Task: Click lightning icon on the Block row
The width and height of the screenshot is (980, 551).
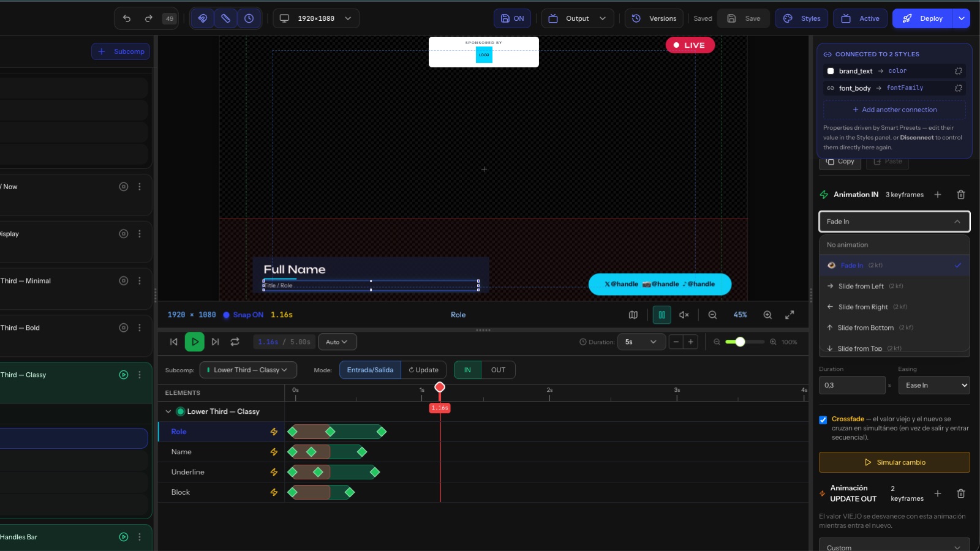Action: pos(274,492)
